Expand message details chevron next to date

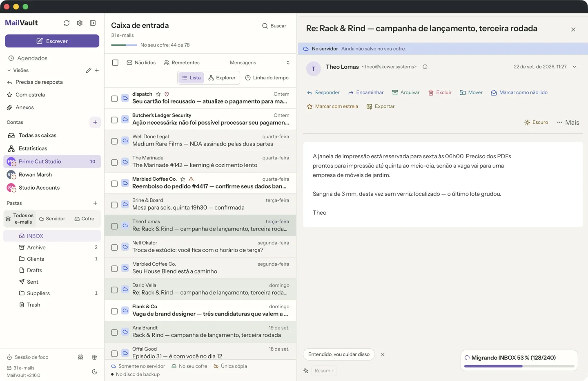575,67
